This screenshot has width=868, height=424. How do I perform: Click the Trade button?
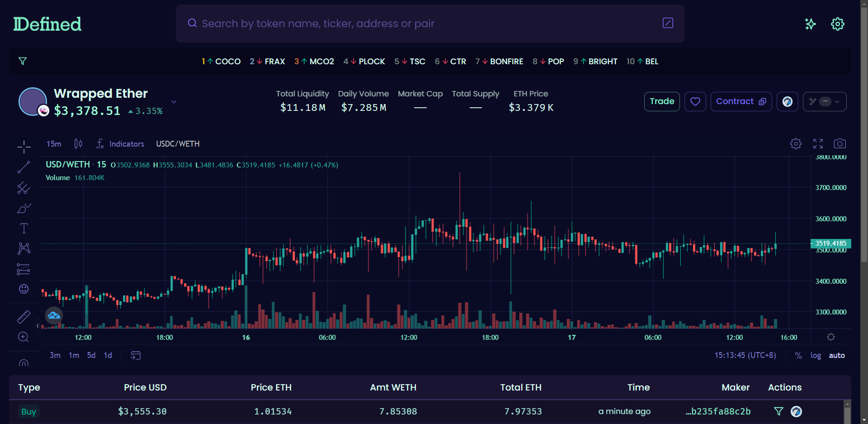[662, 101]
